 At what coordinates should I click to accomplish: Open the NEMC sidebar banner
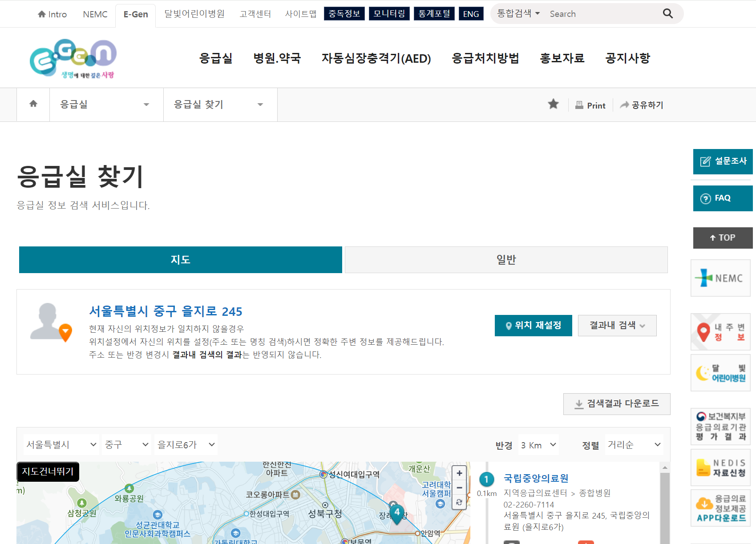(720, 278)
